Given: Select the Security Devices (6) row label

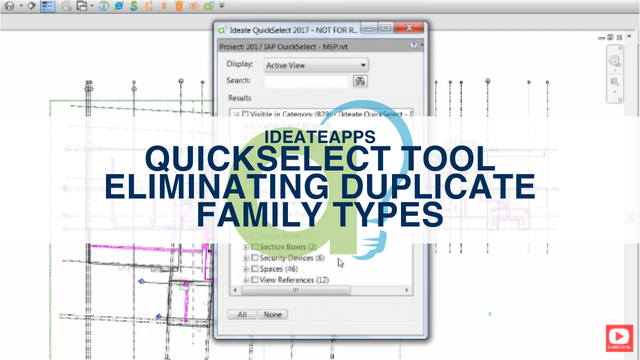Looking at the screenshot, I should tap(292, 258).
